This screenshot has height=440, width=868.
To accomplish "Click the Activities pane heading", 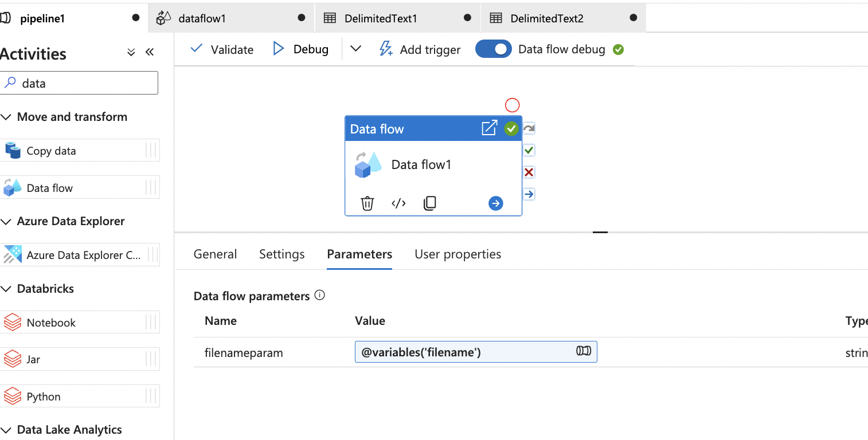I will [x=33, y=54].
